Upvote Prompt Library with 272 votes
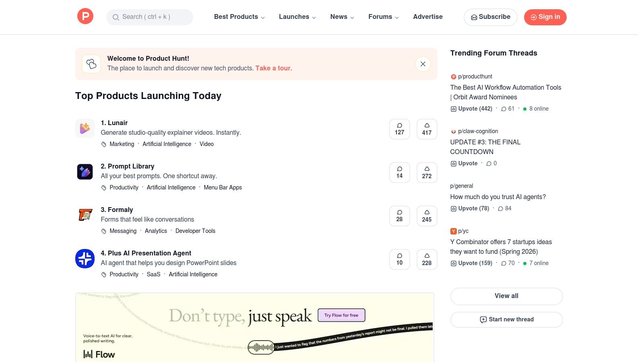 point(427,173)
